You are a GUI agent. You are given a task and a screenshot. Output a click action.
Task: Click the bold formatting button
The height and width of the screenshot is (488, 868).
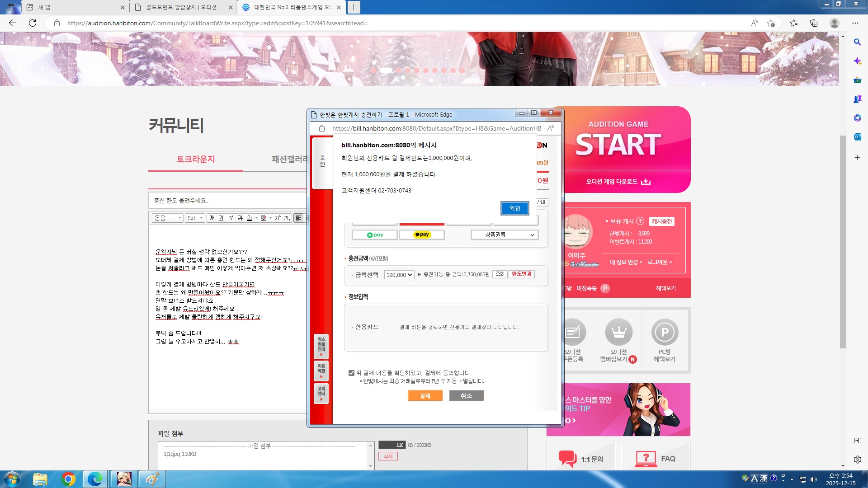point(212,218)
